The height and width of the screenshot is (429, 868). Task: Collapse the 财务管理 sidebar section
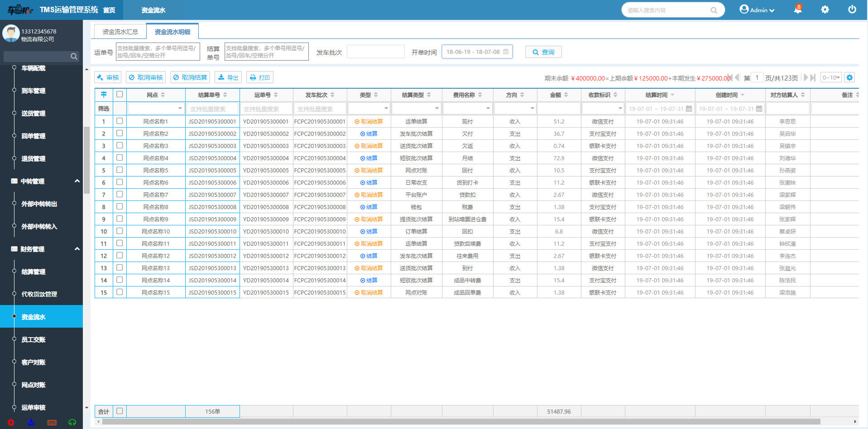pos(77,249)
